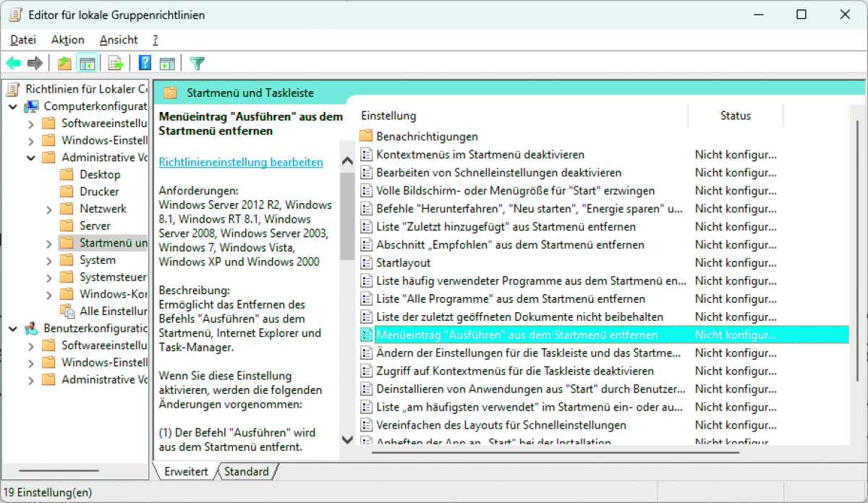This screenshot has height=503, width=868.
Task: Click the Desktop folder icon in tree
Action: coord(67,174)
